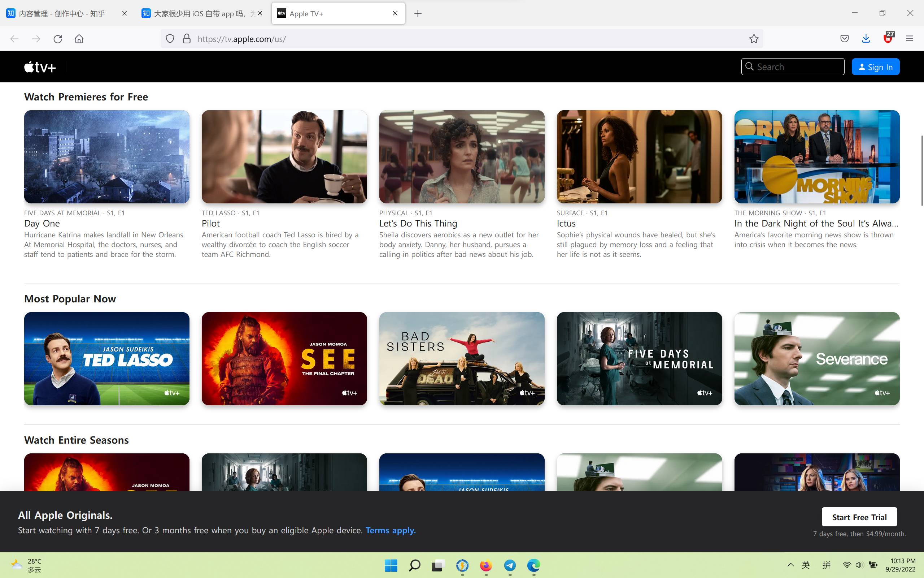The height and width of the screenshot is (578, 924).
Task: Open the clock showing 10:13 PM
Action: [900, 565]
